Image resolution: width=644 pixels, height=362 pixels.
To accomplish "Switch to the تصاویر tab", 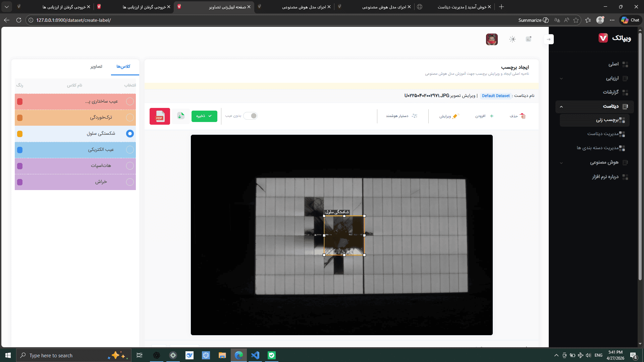I will tap(96, 67).
